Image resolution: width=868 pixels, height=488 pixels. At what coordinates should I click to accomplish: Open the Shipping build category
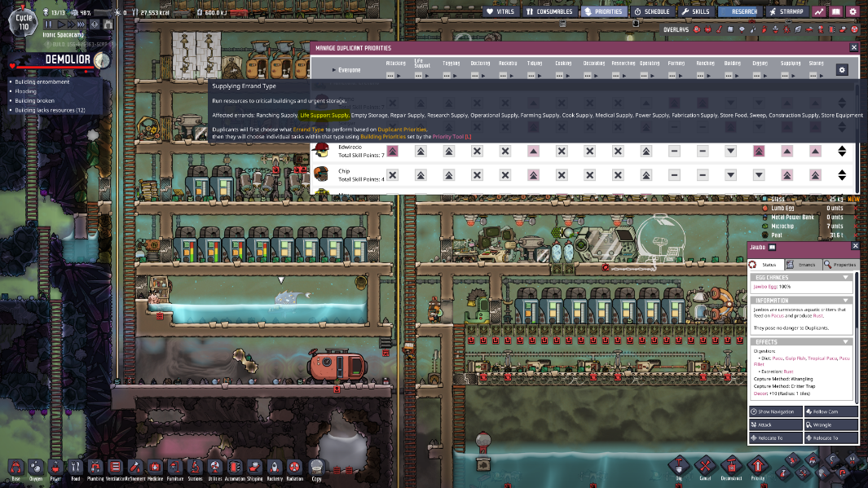(x=254, y=468)
